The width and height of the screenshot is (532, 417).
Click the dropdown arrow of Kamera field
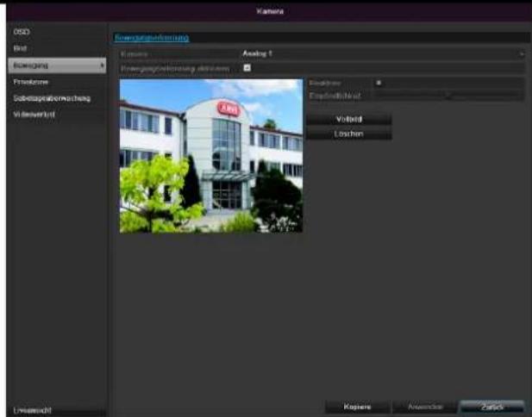point(523,54)
